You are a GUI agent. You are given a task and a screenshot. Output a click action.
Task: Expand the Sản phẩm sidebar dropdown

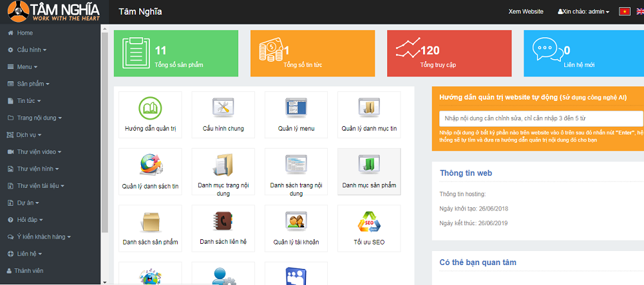pyautogui.click(x=28, y=84)
